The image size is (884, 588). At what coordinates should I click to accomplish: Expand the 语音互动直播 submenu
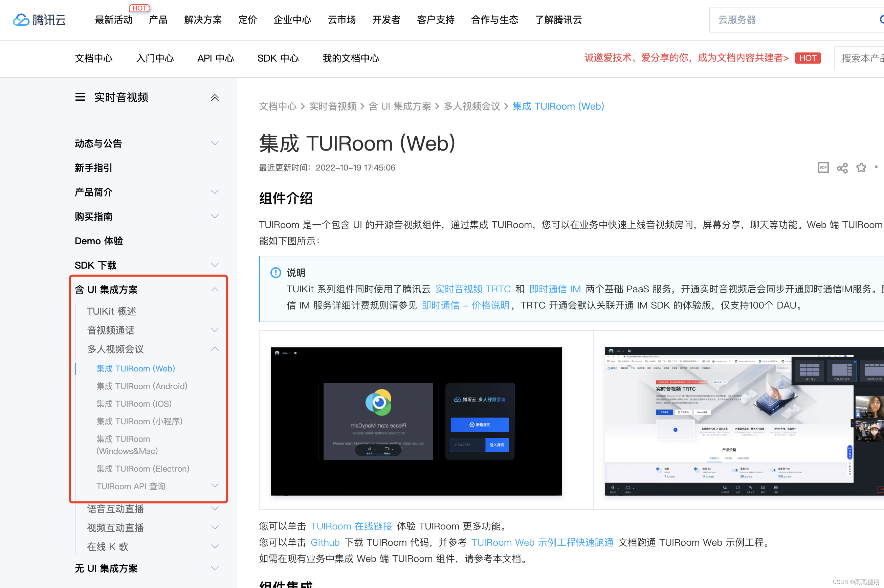215,508
